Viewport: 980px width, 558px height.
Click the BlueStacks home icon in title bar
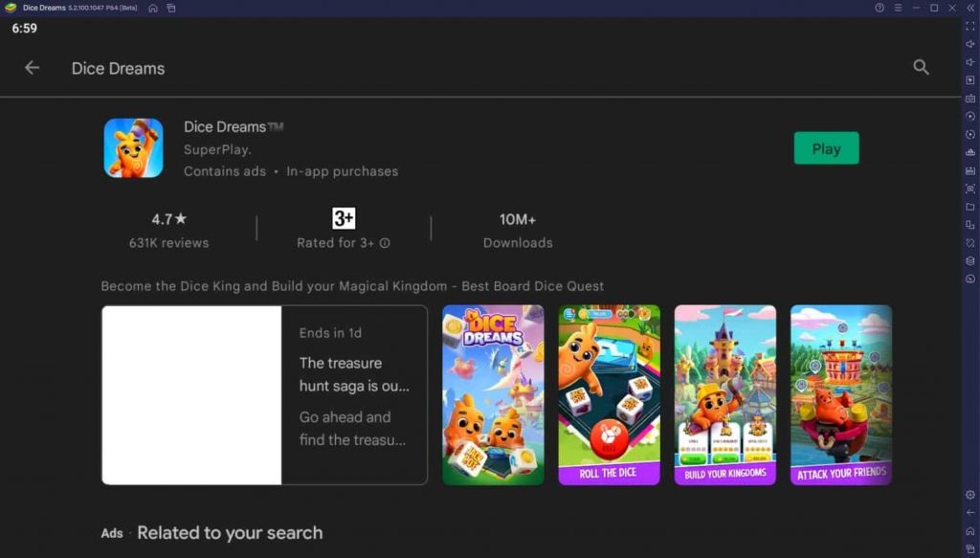click(x=153, y=8)
